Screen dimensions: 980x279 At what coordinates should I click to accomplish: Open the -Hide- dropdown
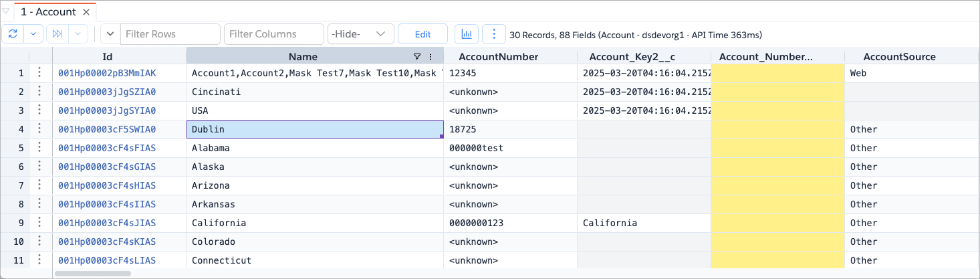pyautogui.click(x=360, y=34)
